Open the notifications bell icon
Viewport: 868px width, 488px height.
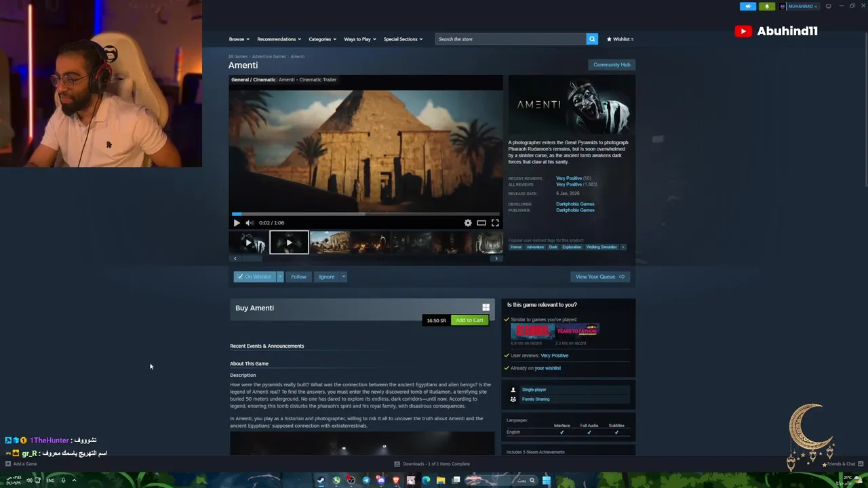click(767, 6)
